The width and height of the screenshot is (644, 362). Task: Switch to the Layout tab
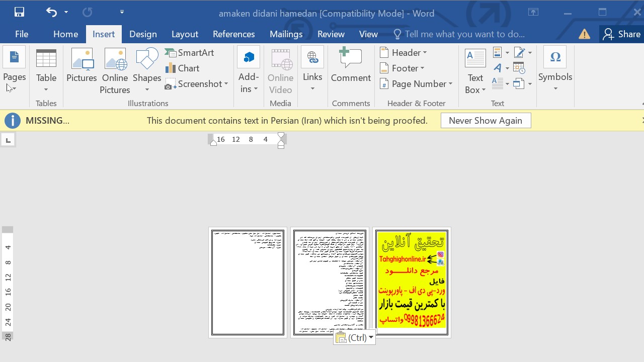(x=185, y=34)
